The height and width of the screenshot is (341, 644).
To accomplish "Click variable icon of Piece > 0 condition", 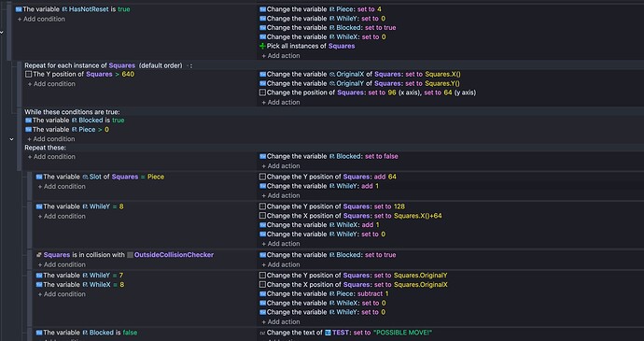I will coord(28,130).
